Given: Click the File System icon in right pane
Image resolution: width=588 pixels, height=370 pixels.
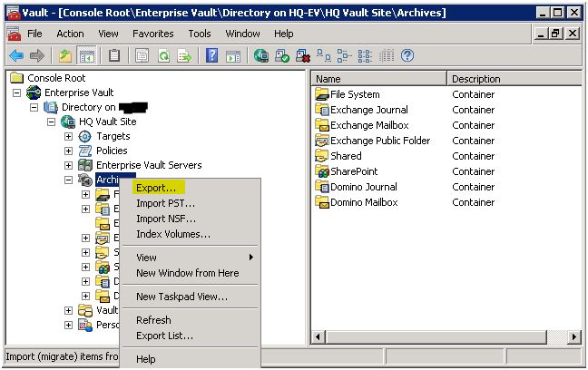Looking at the screenshot, I should [x=322, y=94].
